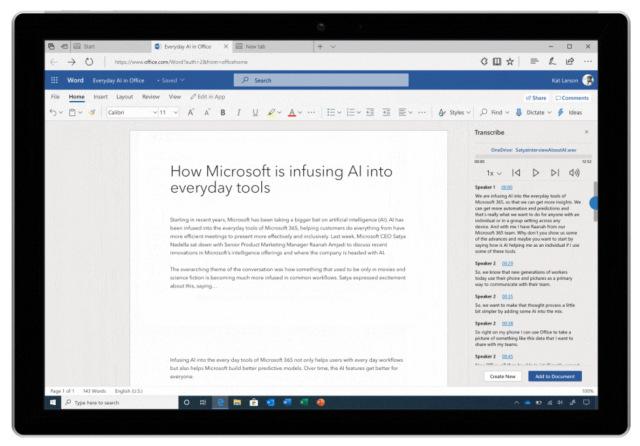Switch to the View tab
This screenshot has width=640, height=446.
click(175, 97)
